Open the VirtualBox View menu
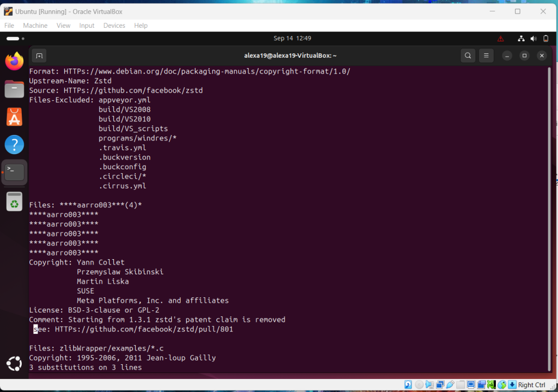Image resolution: width=558 pixels, height=392 pixels. tap(63, 26)
